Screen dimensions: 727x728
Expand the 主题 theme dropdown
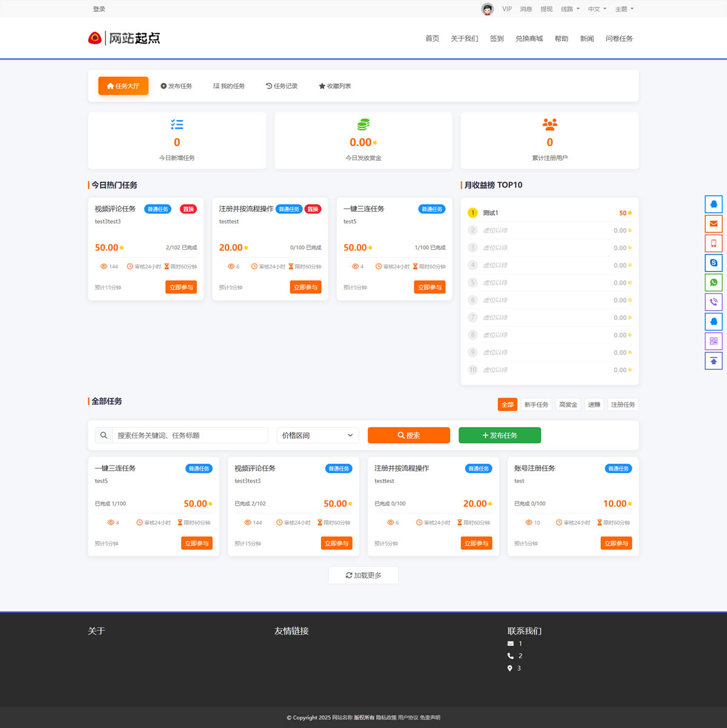click(624, 9)
